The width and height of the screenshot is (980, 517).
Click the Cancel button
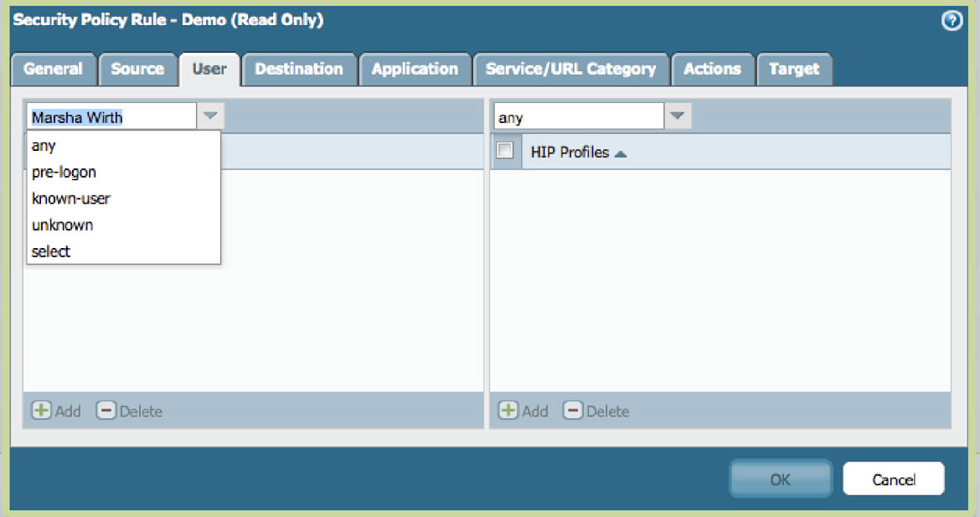tap(893, 479)
